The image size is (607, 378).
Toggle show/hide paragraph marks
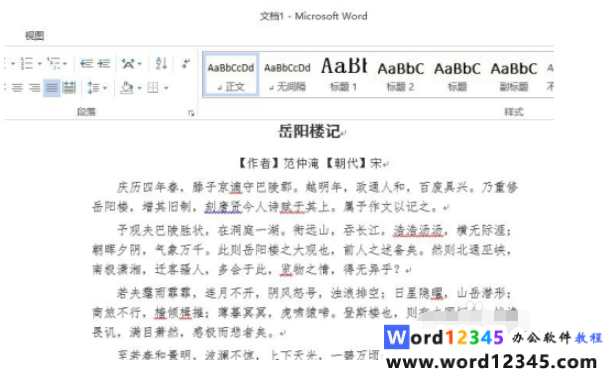tap(186, 63)
